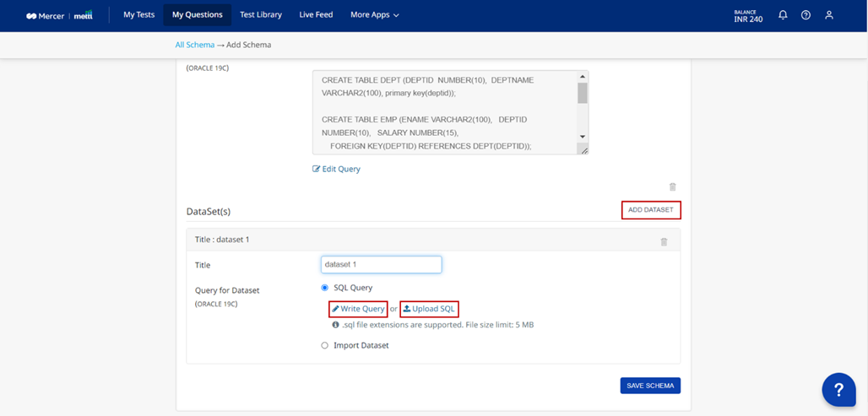Save the schema with SAVE SCHEMA
The width and height of the screenshot is (868, 416).
[x=650, y=386]
